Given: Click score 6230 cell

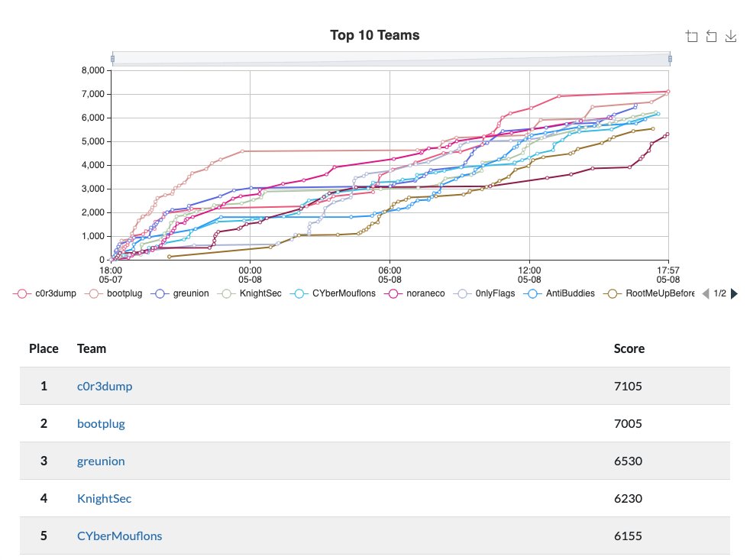Looking at the screenshot, I should pos(628,498).
